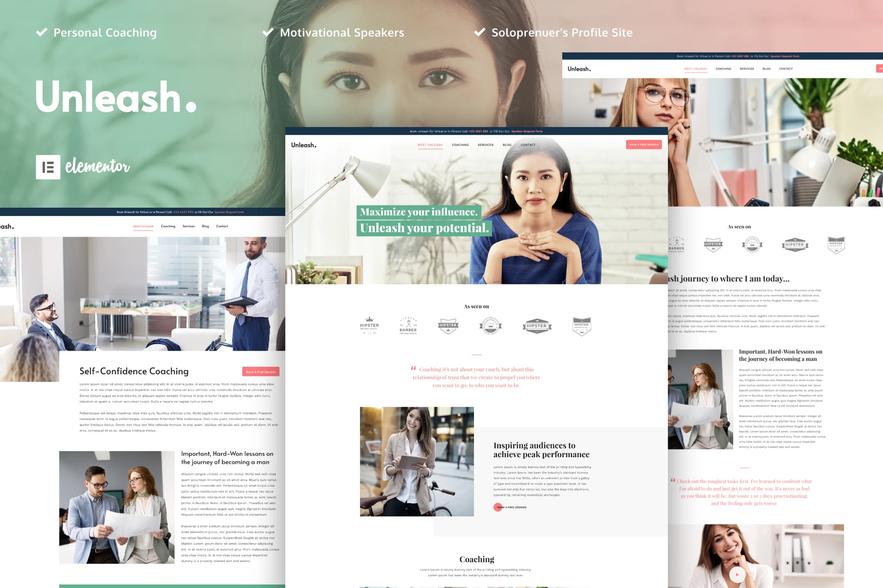This screenshot has height=588, width=883.
Task: Click the 'Services' navigation link
Action: [x=484, y=144]
